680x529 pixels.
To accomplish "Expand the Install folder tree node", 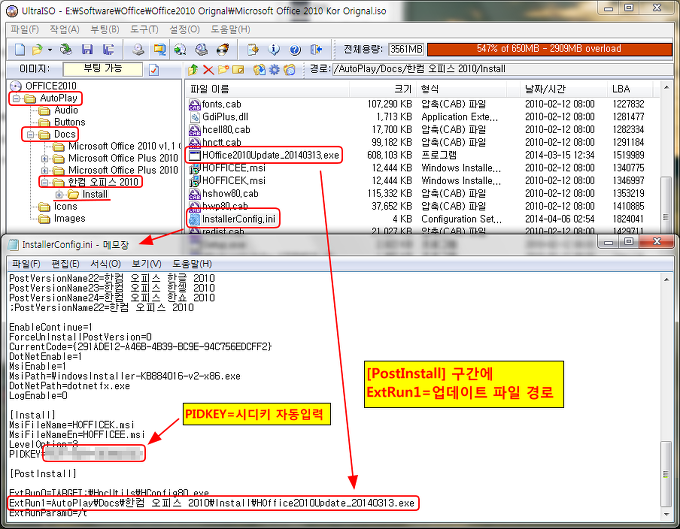I will click(x=59, y=194).
